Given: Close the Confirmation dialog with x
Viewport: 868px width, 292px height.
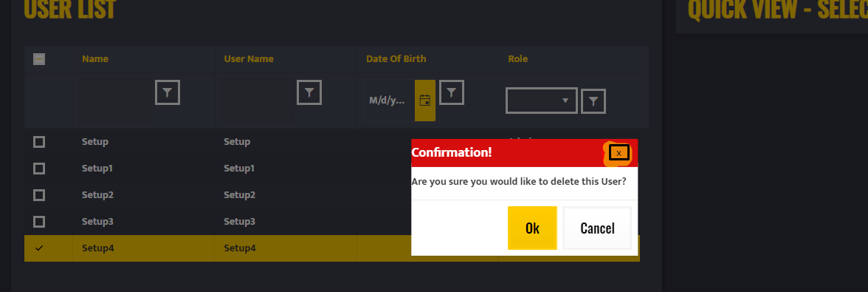Looking at the screenshot, I should click(x=619, y=153).
